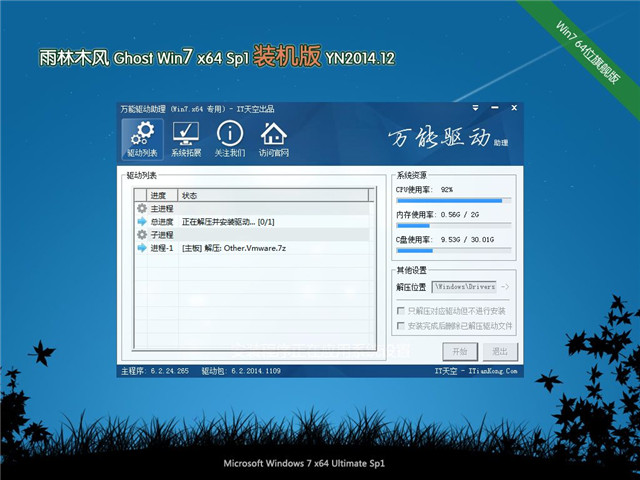Click status text 正在解压并安装驱动... [0/1]

[x=228, y=222]
